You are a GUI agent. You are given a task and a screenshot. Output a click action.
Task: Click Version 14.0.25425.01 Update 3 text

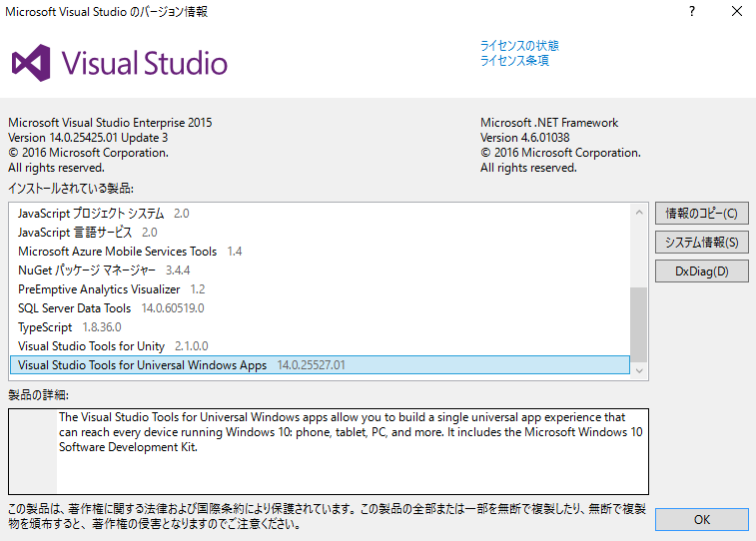click(x=88, y=138)
